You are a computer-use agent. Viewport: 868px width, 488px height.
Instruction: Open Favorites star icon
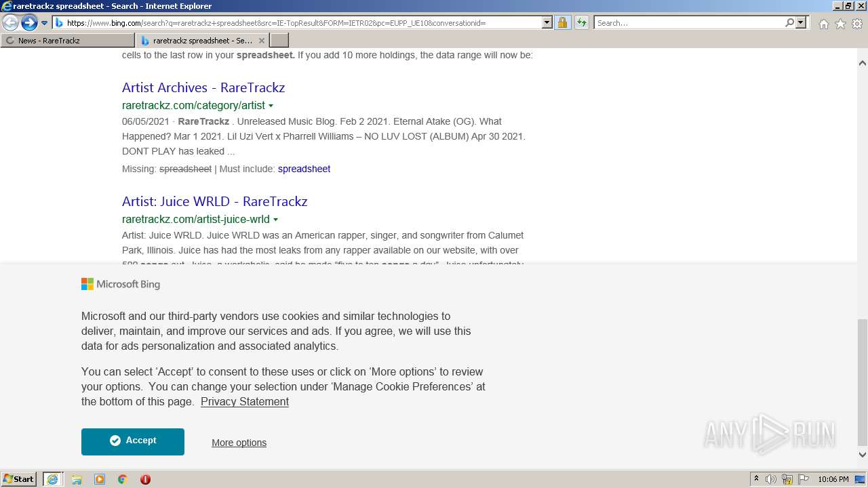840,24
